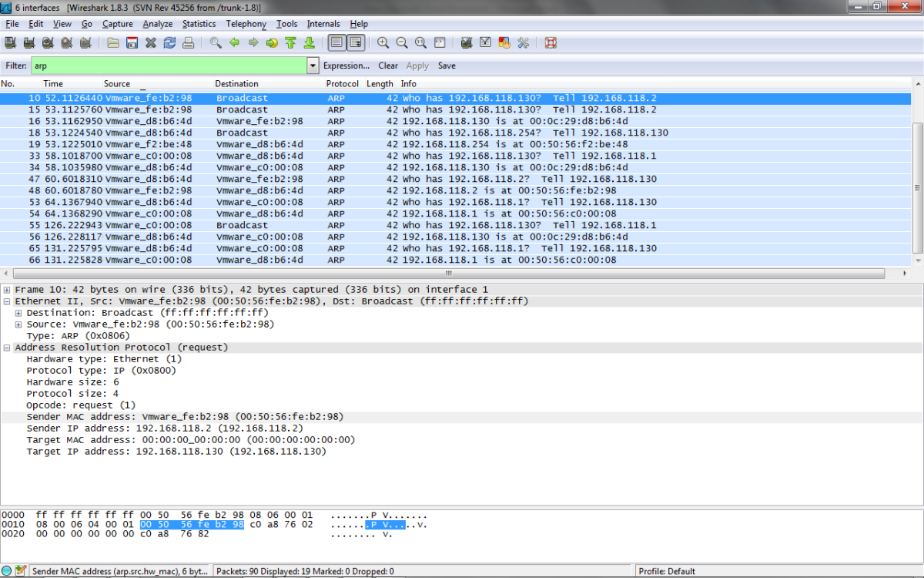Open preferences wrench icon
Screen dimensions: 924x578
click(523, 43)
